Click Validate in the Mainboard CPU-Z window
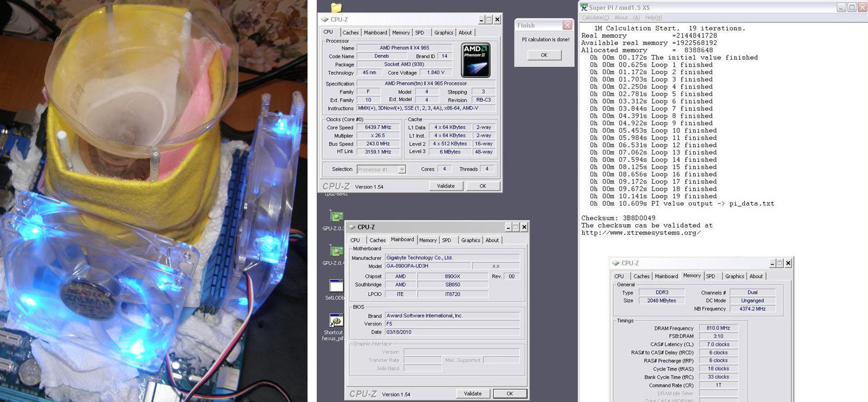 473,393
